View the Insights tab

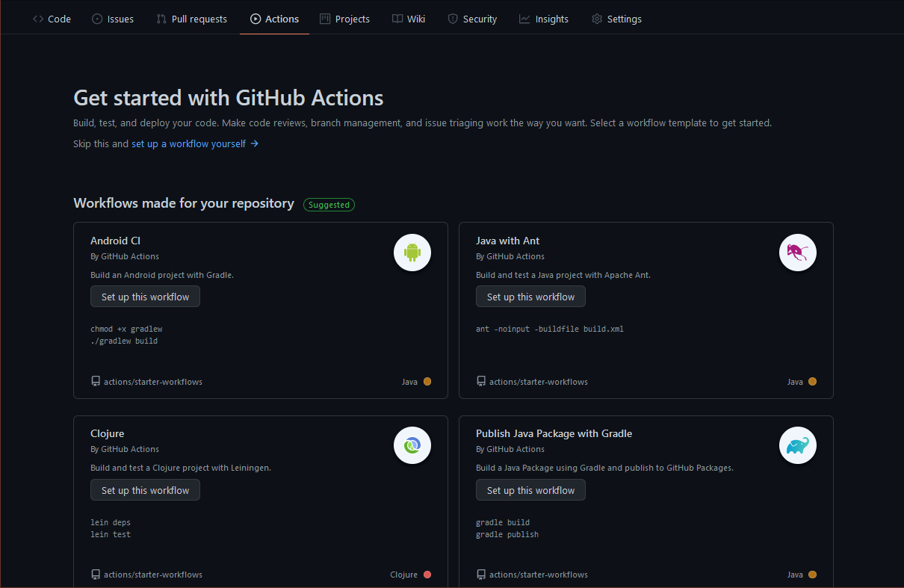544,19
